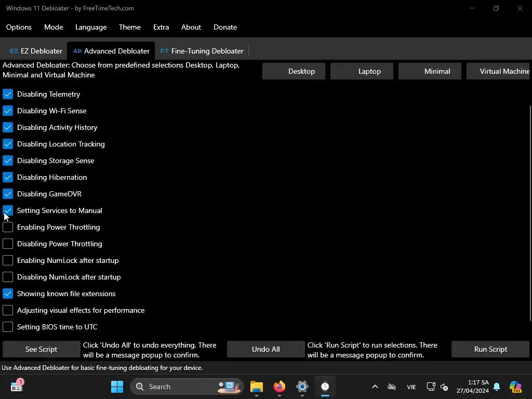Select the Advanced Debloater tab
532x399 pixels.
(x=111, y=51)
